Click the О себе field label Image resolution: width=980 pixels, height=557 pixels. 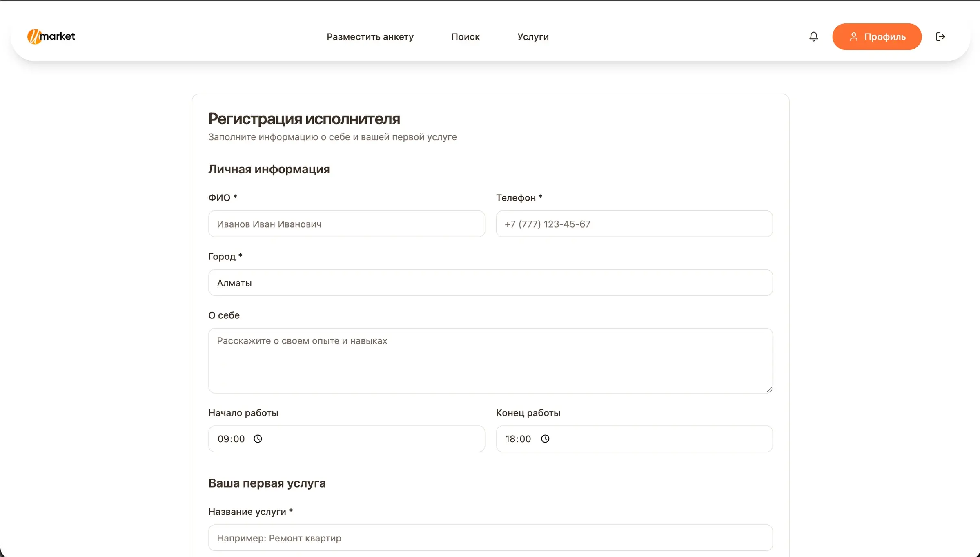[x=224, y=315]
